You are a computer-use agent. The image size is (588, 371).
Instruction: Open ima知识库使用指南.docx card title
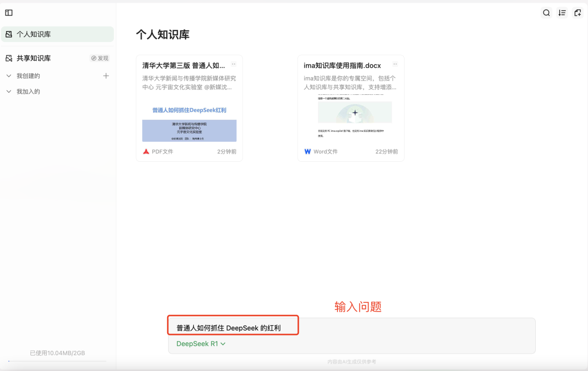342,66
